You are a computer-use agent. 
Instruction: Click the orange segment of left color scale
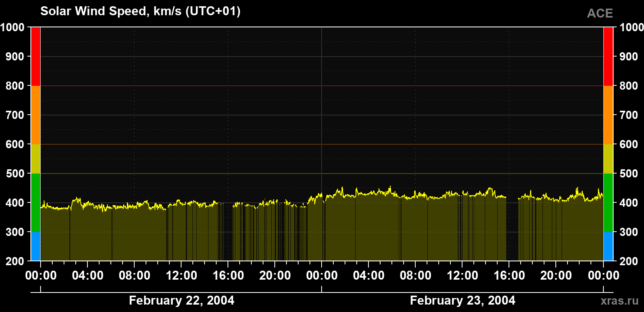[x=36, y=115]
